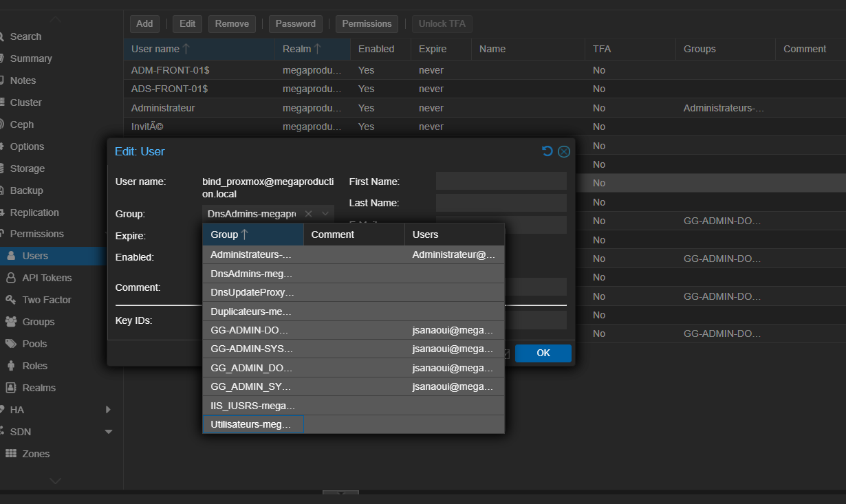The image size is (846, 504).
Task: Click the Roles person icon
Action: (10, 366)
